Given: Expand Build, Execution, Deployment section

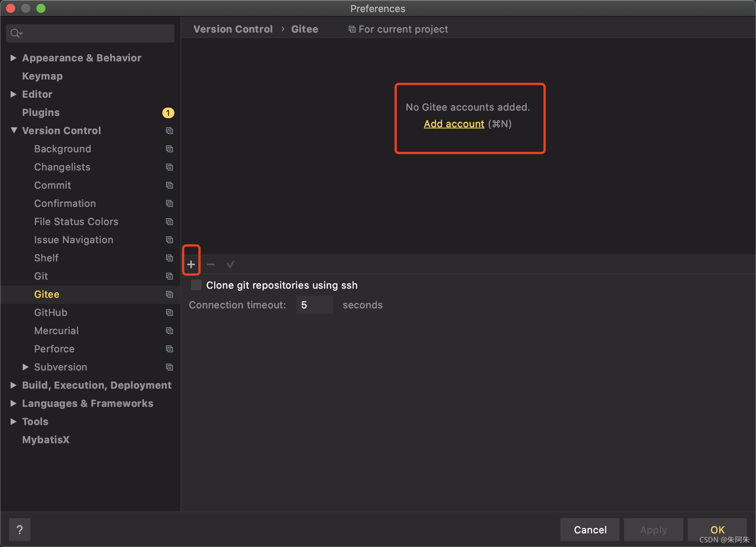Looking at the screenshot, I should click(x=13, y=385).
